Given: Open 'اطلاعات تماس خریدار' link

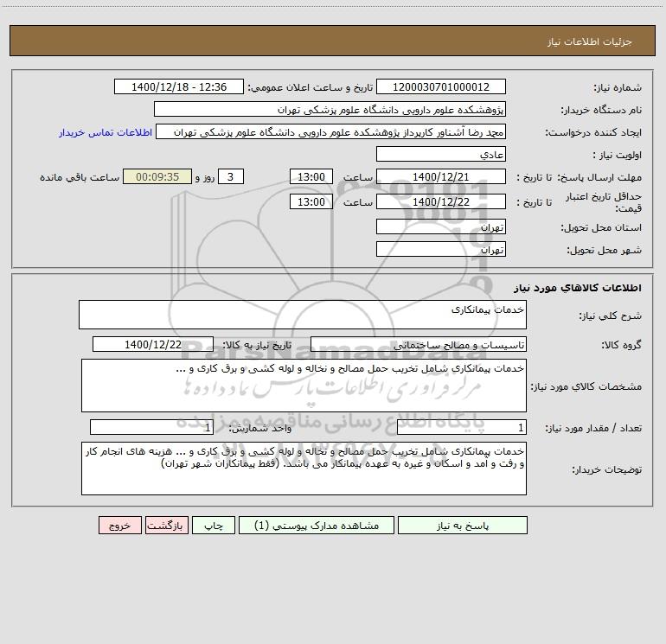Looking at the screenshot, I should coord(106,132).
